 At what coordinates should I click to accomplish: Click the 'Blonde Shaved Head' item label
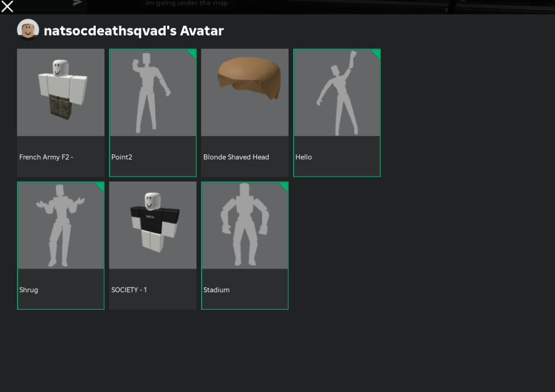(236, 157)
